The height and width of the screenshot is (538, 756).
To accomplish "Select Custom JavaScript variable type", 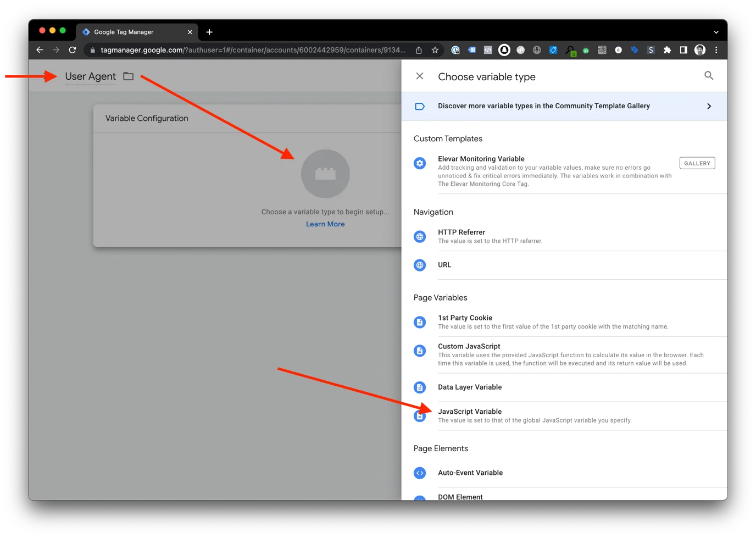I will 565,355.
